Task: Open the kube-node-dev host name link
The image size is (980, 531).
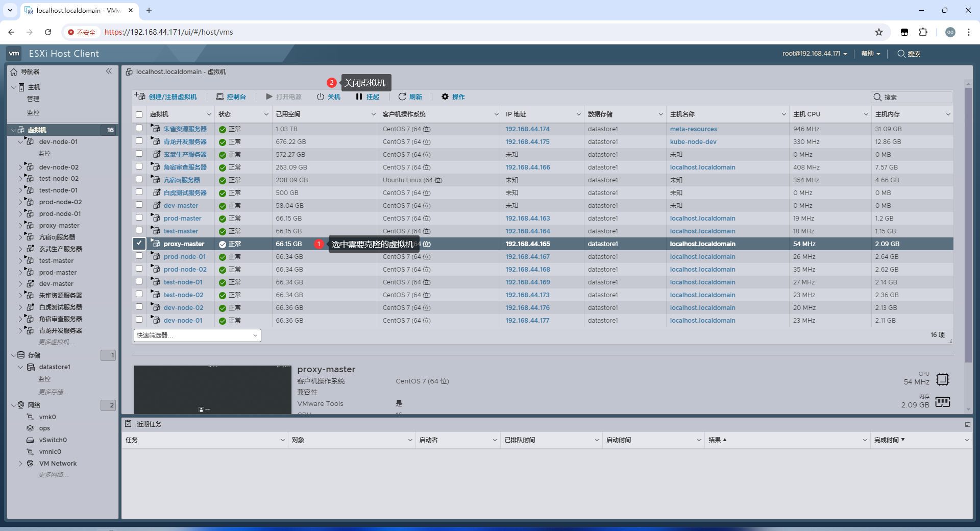Action: pyautogui.click(x=693, y=141)
